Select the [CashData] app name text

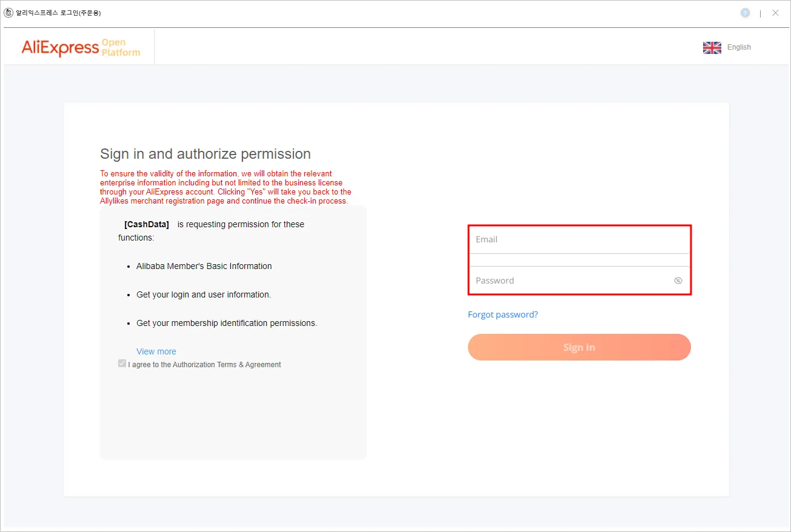(x=147, y=224)
